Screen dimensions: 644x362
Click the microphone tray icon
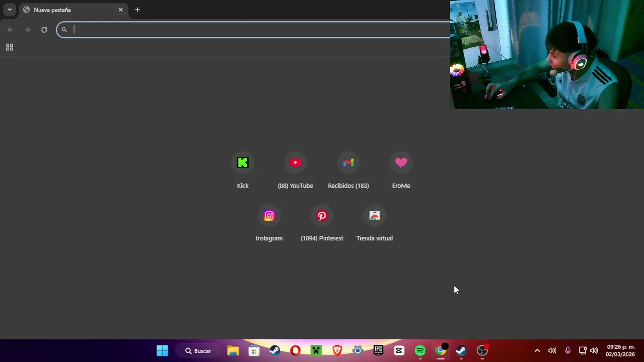(568, 351)
